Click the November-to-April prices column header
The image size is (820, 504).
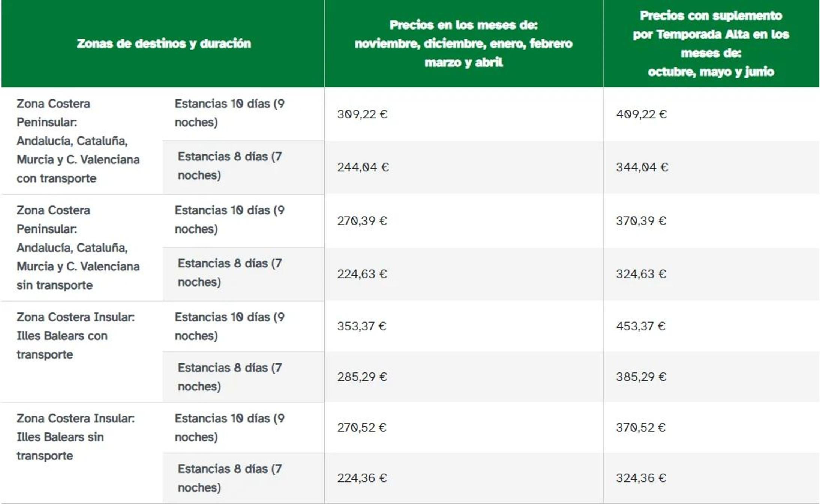[x=463, y=43]
